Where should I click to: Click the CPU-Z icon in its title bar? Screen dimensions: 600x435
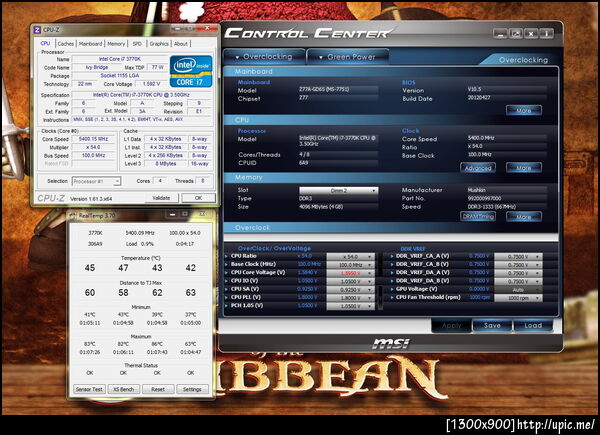coord(37,30)
